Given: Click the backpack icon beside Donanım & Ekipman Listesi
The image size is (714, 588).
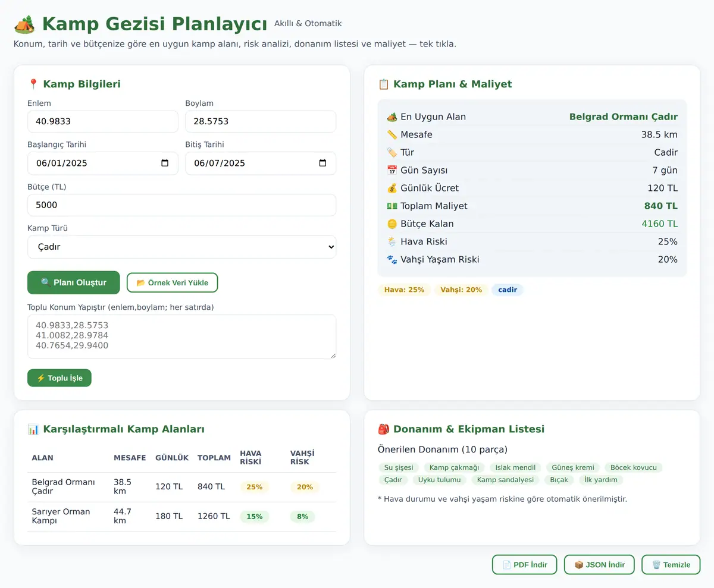Looking at the screenshot, I should [384, 429].
